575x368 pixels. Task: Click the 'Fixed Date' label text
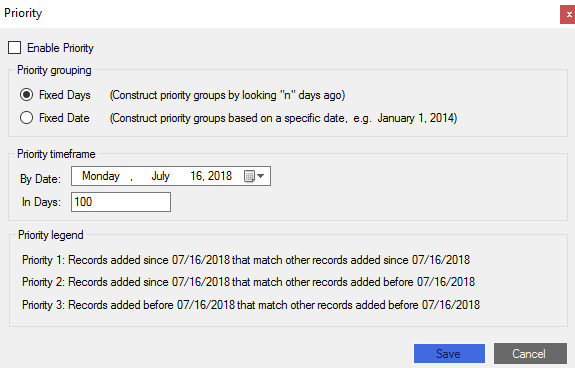(64, 118)
